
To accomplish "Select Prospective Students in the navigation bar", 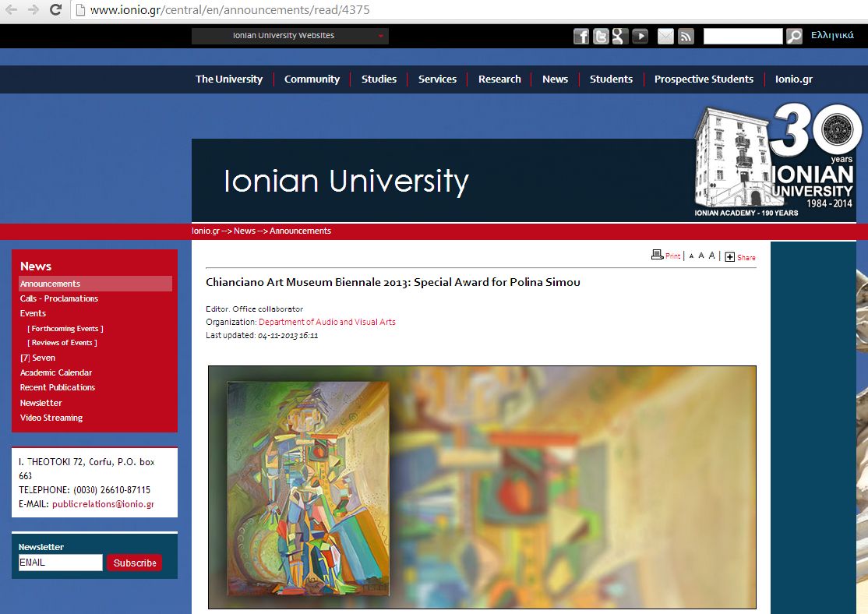I will coord(704,79).
